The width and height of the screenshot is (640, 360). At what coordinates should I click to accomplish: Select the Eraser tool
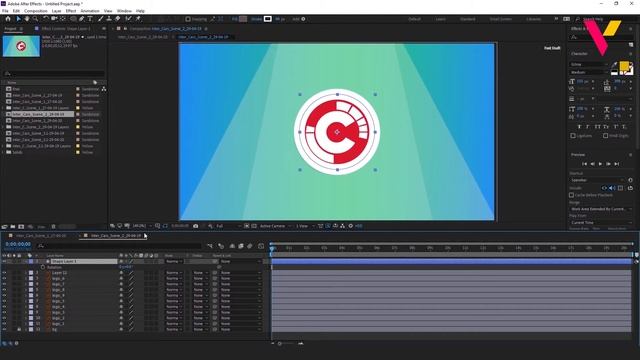(118, 19)
